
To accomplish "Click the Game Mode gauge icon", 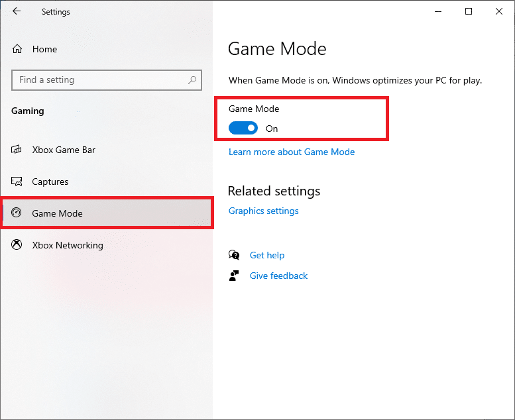I will click(17, 213).
